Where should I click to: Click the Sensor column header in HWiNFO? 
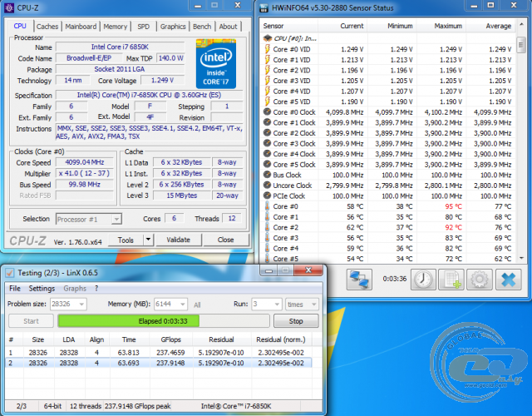click(288, 26)
